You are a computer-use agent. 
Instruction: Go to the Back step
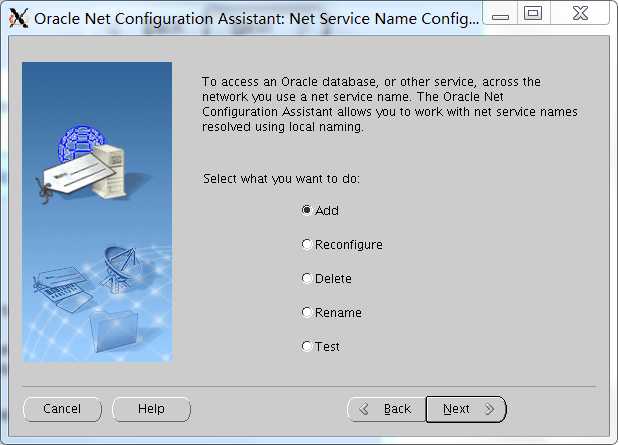[386, 409]
